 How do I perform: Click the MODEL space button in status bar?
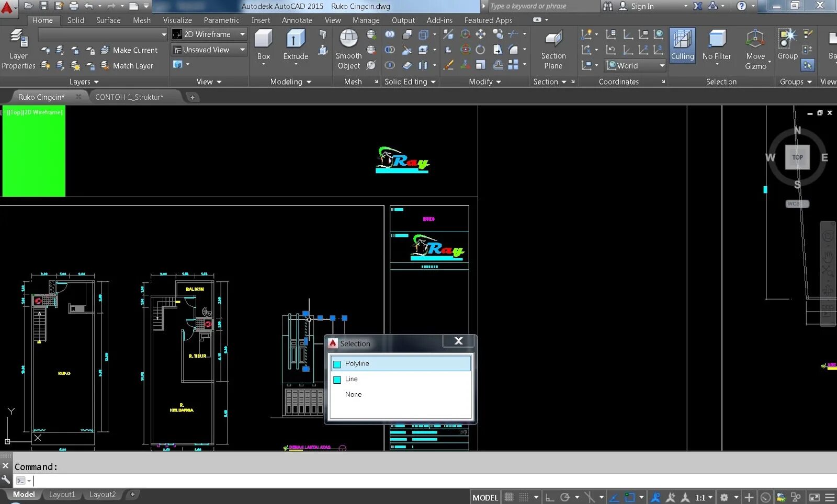pos(485,498)
